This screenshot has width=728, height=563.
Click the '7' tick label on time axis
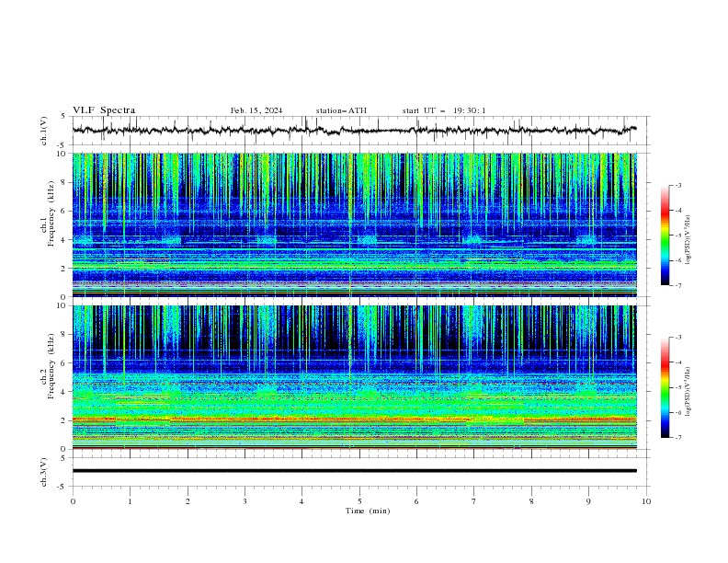tap(474, 501)
